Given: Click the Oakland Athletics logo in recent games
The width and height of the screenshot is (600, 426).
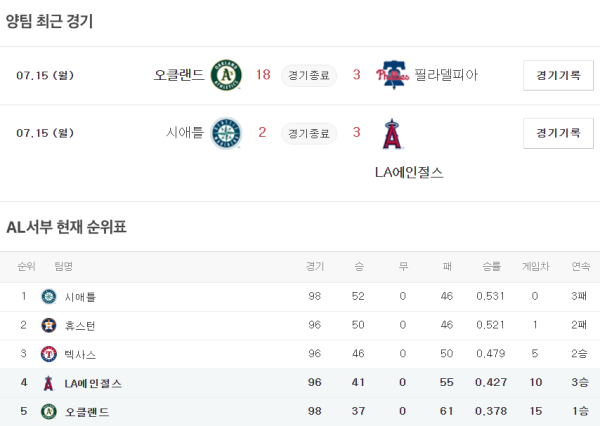Looking at the screenshot, I should [x=226, y=75].
